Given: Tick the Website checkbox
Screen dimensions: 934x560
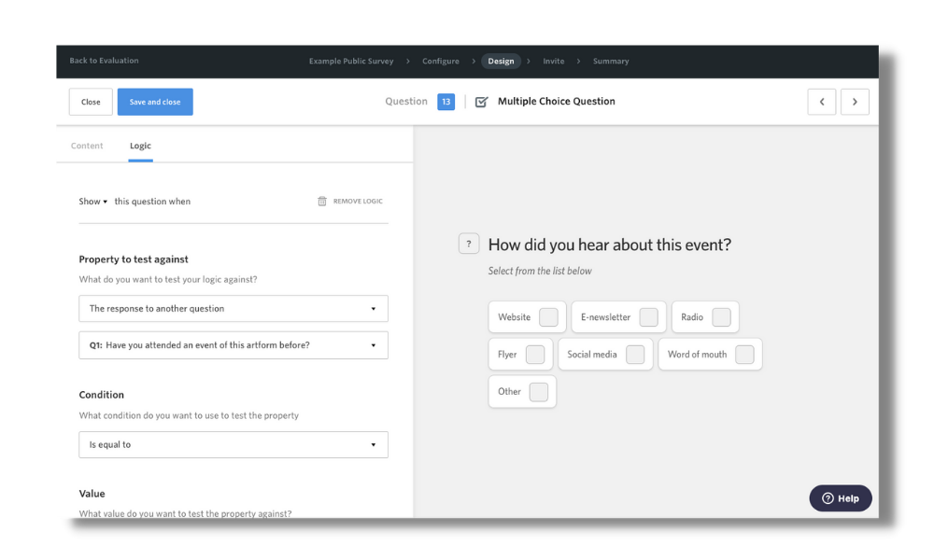Looking at the screenshot, I should [548, 317].
